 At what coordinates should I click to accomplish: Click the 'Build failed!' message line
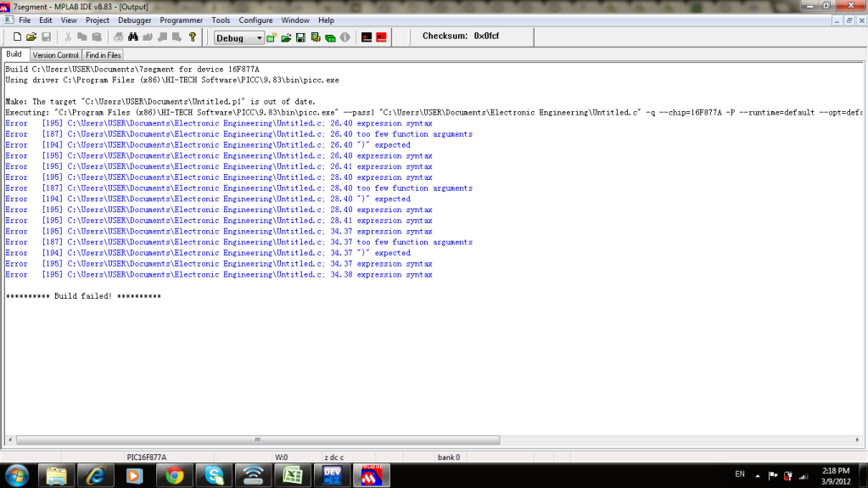[83, 296]
